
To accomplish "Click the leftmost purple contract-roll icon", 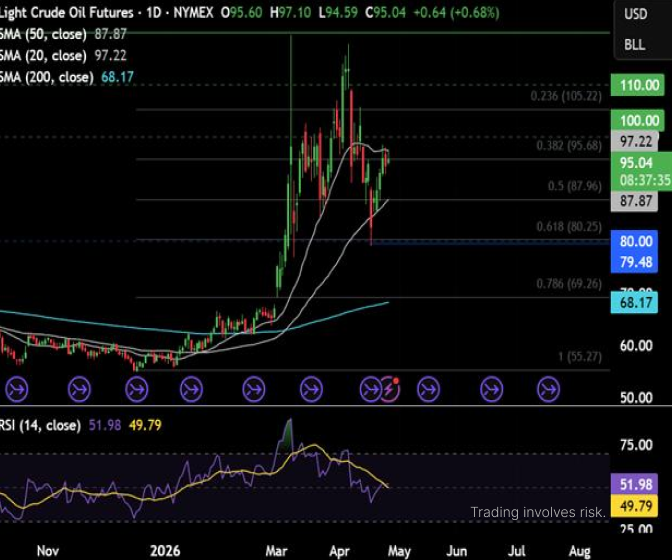I will click(x=17, y=389).
